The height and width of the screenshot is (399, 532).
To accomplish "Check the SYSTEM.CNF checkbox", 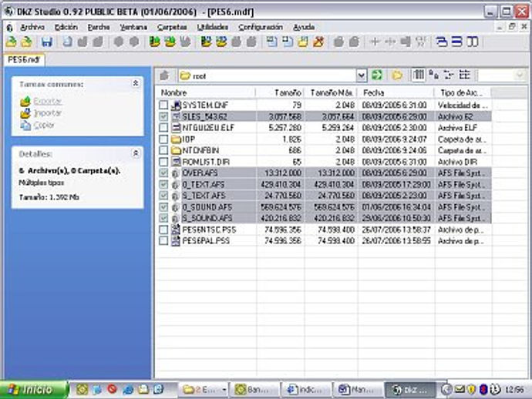I will pyautogui.click(x=163, y=105).
